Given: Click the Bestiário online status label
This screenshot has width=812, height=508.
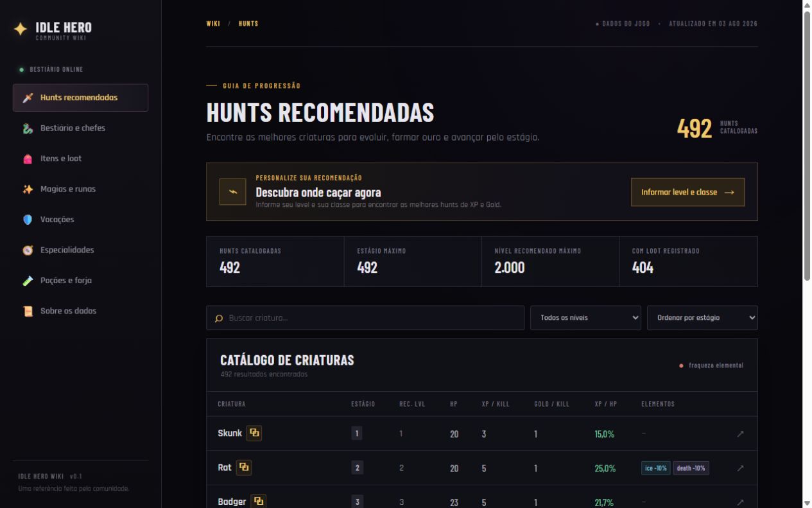Looking at the screenshot, I should coord(51,69).
